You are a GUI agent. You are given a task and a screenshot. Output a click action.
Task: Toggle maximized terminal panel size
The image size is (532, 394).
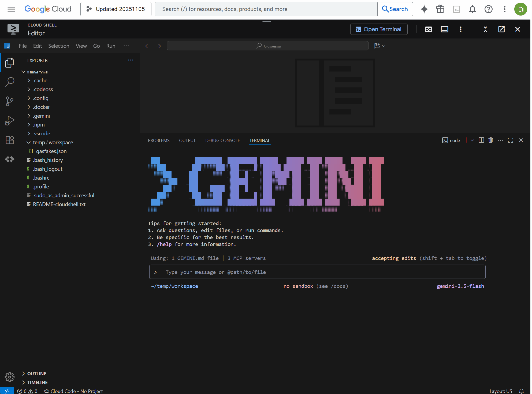(x=510, y=140)
